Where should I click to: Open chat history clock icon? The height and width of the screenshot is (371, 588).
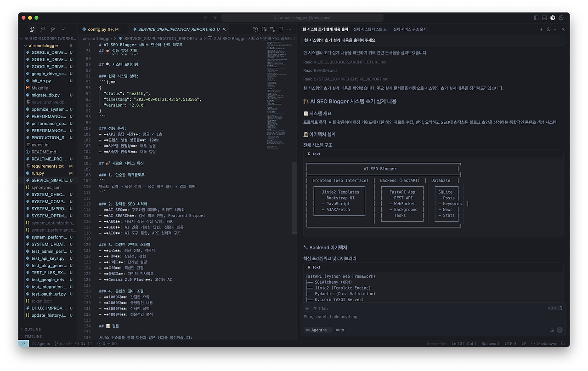pos(548,29)
